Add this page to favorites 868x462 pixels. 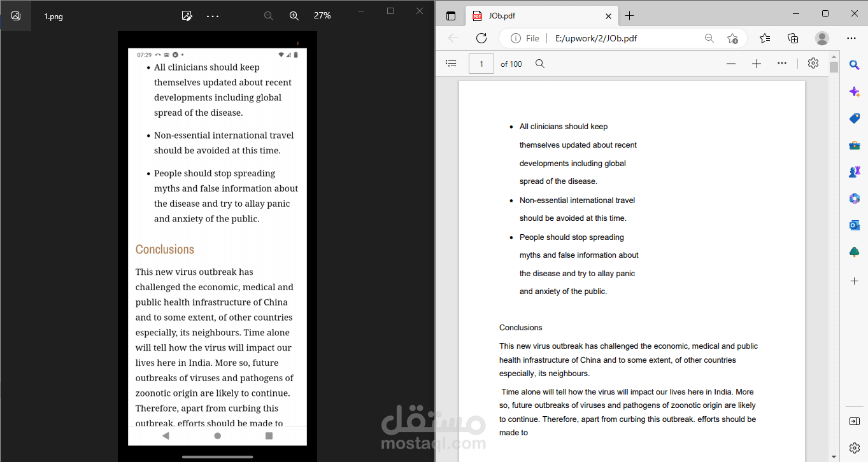(x=732, y=38)
